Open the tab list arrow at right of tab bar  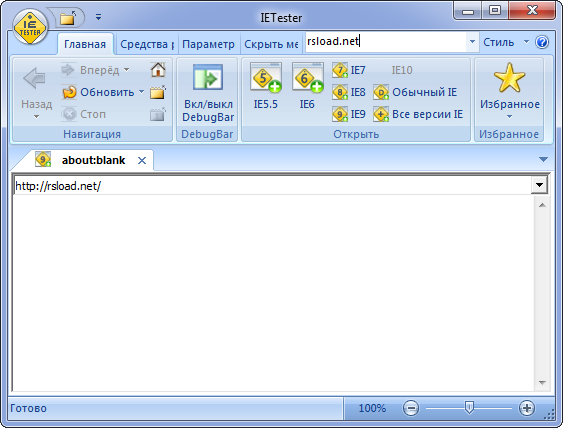click(x=543, y=159)
